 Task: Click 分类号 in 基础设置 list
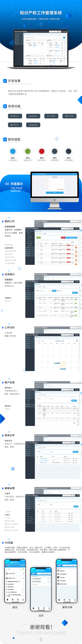[x=7, y=515]
